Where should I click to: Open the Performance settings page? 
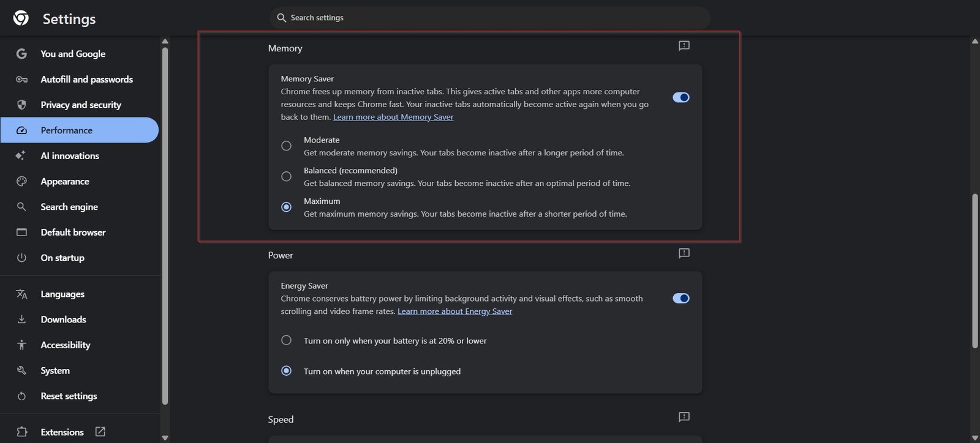80,130
